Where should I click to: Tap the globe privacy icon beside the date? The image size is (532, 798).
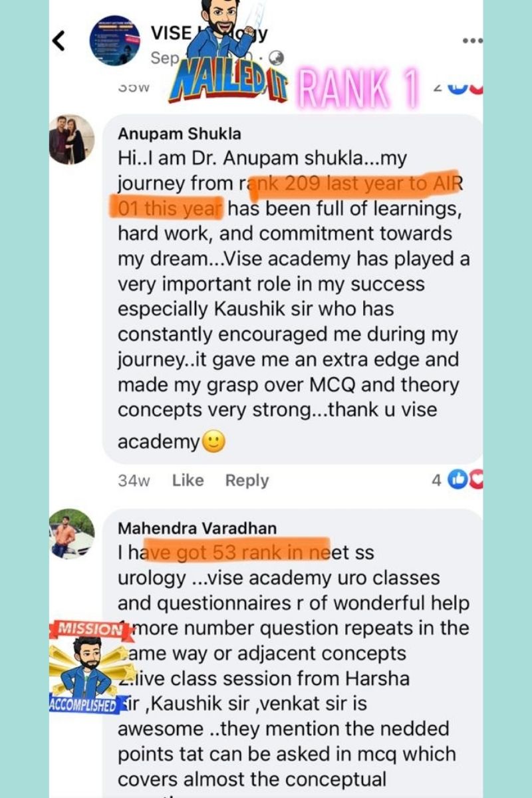(x=277, y=59)
